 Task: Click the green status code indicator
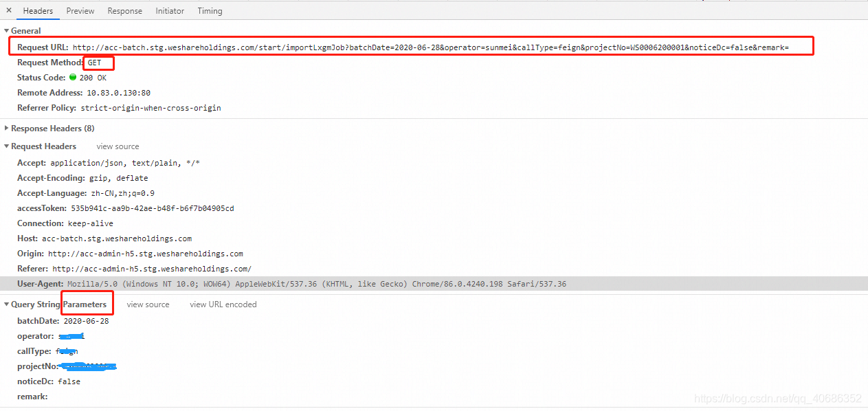(x=73, y=77)
